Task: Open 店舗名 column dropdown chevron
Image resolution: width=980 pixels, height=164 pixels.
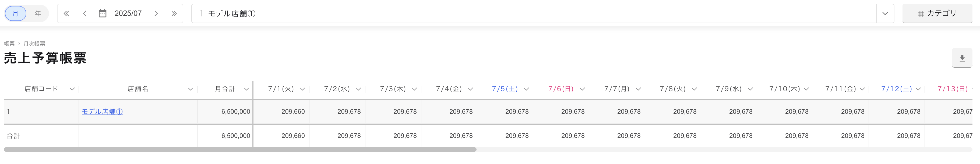Action: pyautogui.click(x=191, y=89)
